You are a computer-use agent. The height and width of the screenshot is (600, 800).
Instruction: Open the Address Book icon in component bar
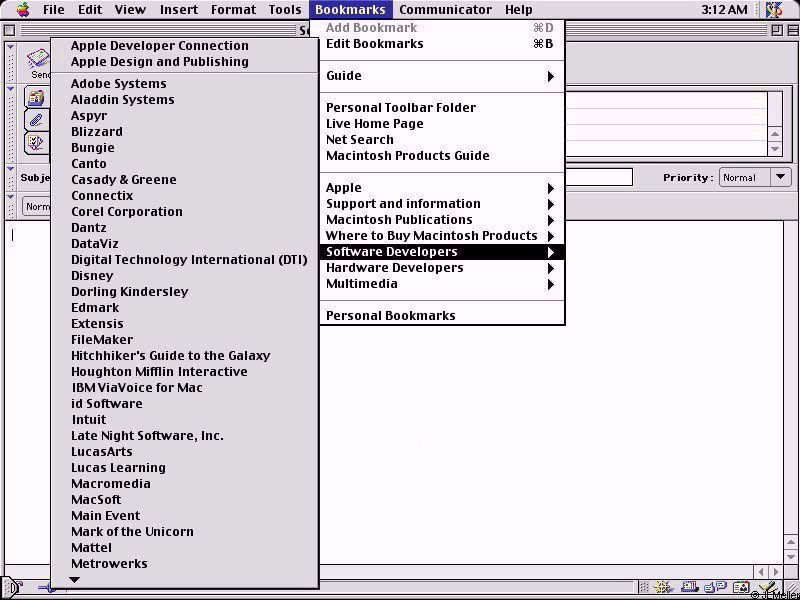coord(741,588)
